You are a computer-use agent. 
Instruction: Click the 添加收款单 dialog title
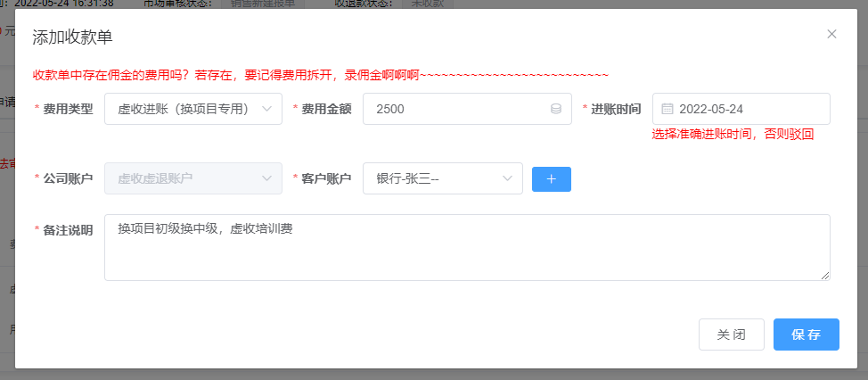[72, 37]
